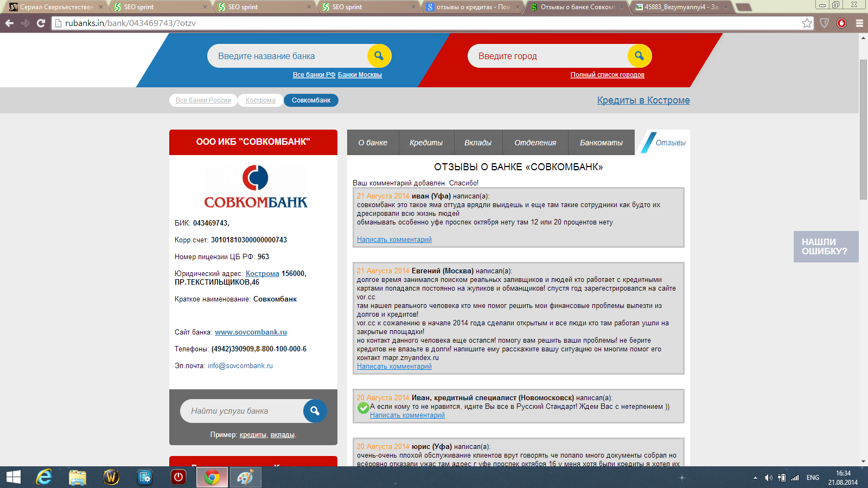The height and width of the screenshot is (488, 868).
Task: Open www.sovcombank.ru website link
Action: point(251,332)
